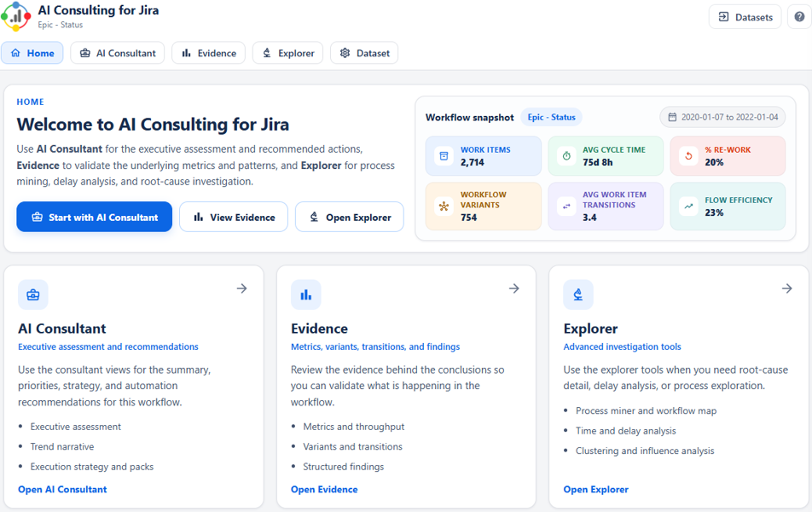The width and height of the screenshot is (812, 512).
Task: Click the Welcome to AI Consulting for Jira heading
Action: (x=153, y=125)
